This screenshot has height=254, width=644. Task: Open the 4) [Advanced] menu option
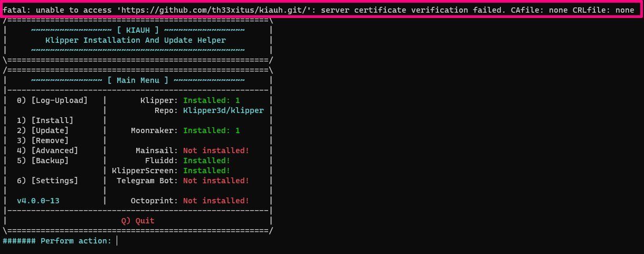click(x=47, y=150)
